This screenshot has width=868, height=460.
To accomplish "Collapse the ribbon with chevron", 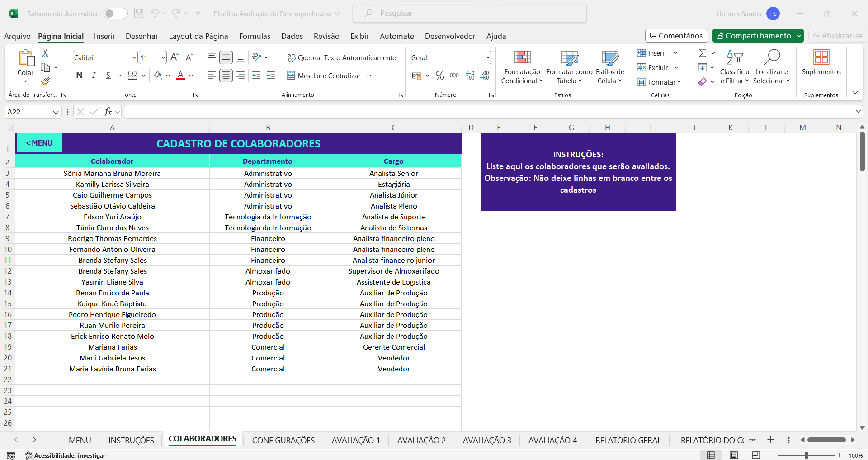I will 855,93.
